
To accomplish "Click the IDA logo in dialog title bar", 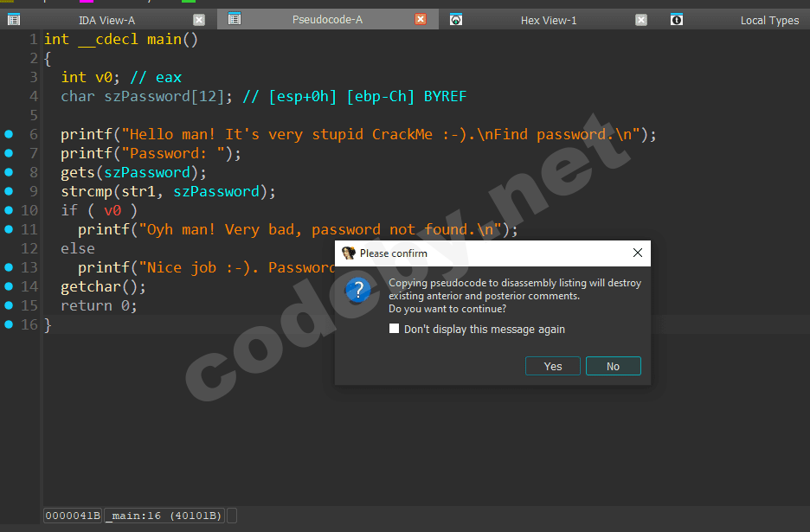I will coord(349,253).
